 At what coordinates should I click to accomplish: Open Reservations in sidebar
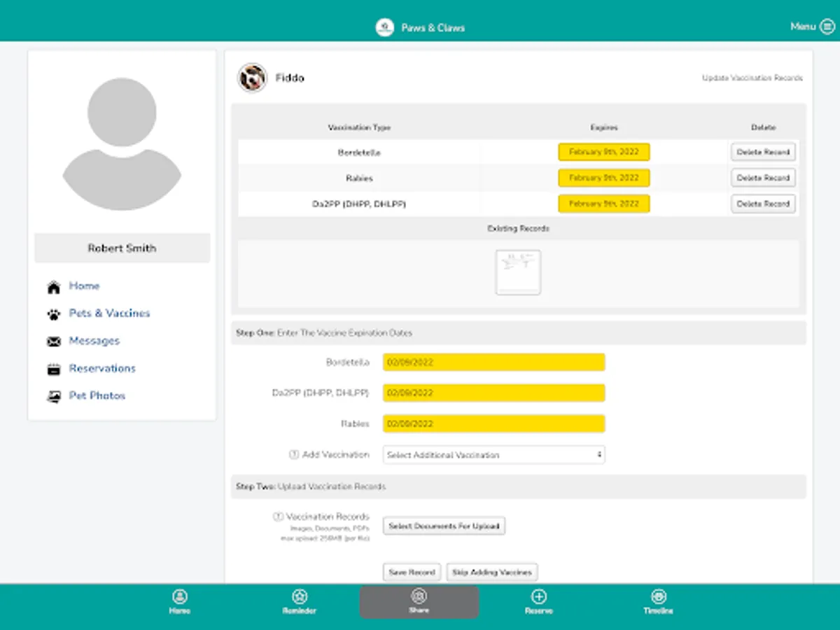pyautogui.click(x=102, y=368)
